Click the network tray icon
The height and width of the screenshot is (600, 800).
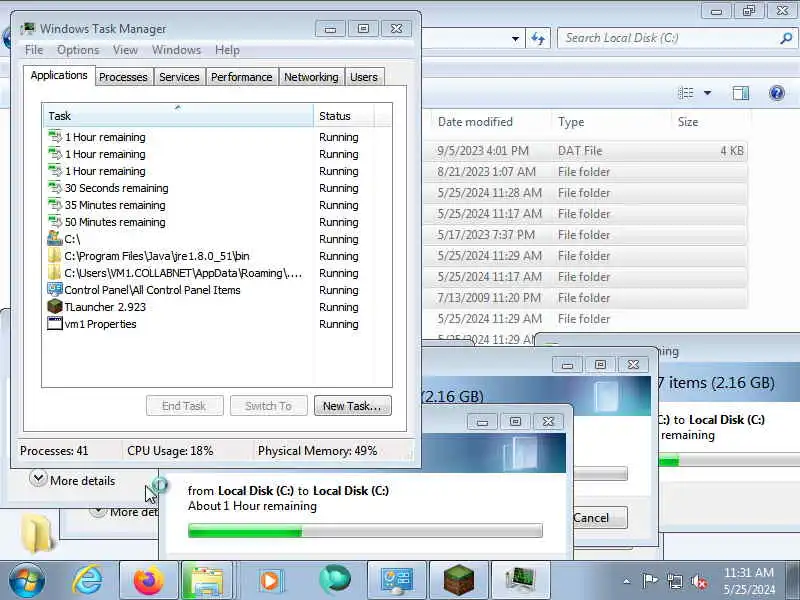(x=674, y=581)
